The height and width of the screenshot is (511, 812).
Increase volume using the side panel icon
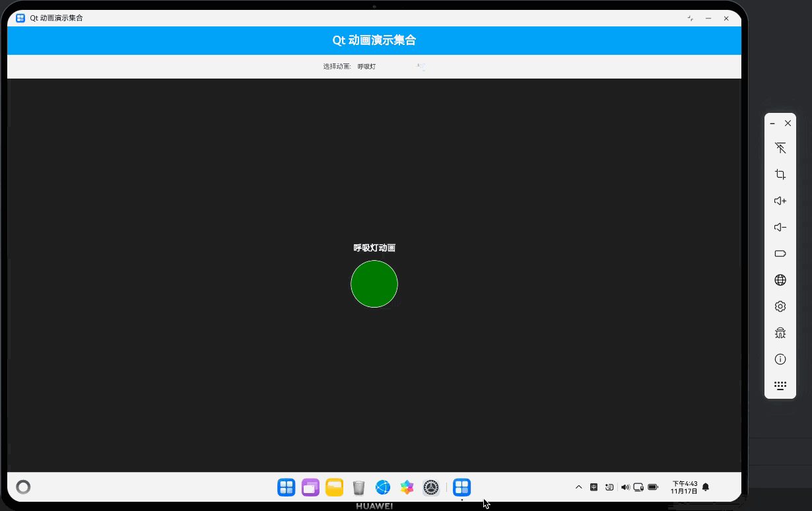(780, 201)
